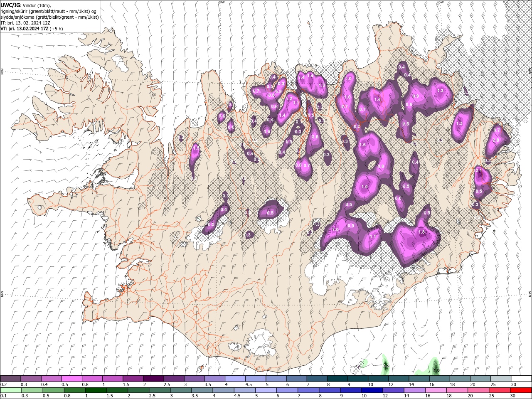Click the 1.2 snowfall value in the north
The image size is (532, 399).
coord(289,99)
